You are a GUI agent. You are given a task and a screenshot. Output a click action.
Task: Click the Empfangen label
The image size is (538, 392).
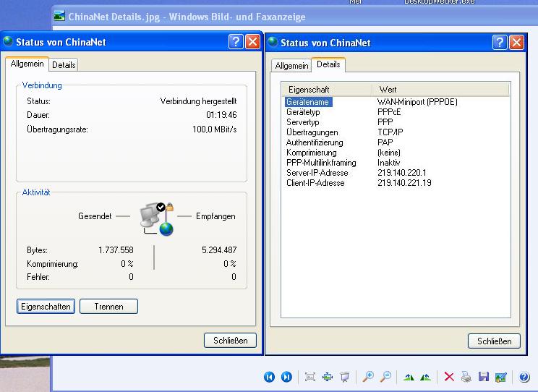215,216
